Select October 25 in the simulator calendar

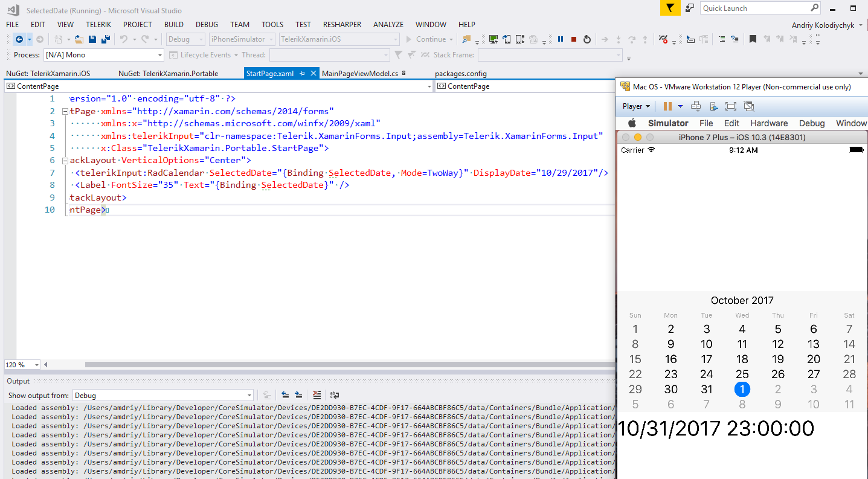(742, 375)
